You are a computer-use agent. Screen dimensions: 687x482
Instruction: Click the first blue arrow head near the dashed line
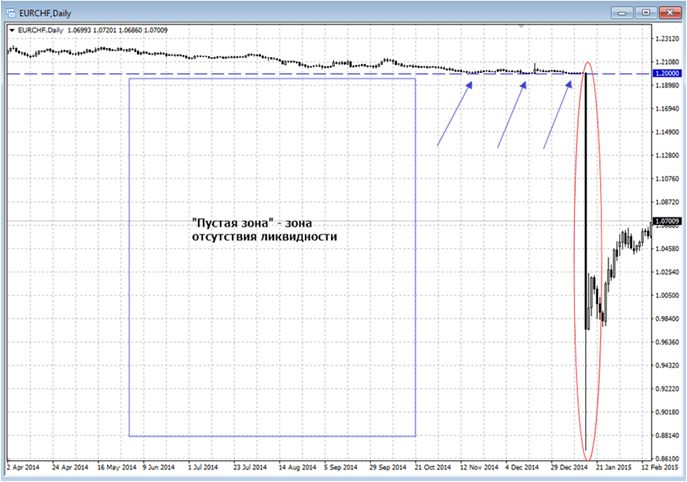[x=470, y=84]
